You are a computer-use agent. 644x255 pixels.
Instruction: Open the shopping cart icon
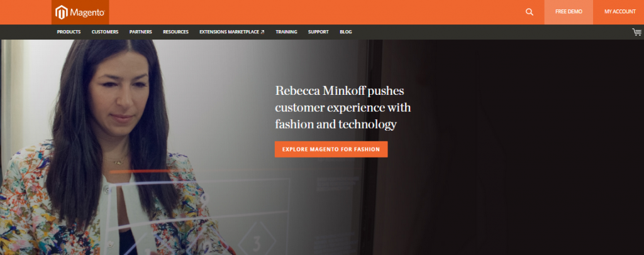click(636, 32)
